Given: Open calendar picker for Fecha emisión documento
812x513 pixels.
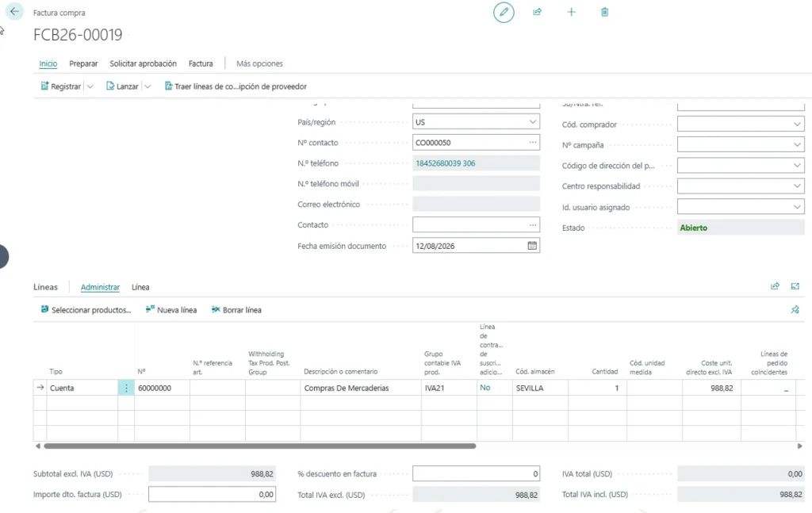Looking at the screenshot, I should pos(532,246).
